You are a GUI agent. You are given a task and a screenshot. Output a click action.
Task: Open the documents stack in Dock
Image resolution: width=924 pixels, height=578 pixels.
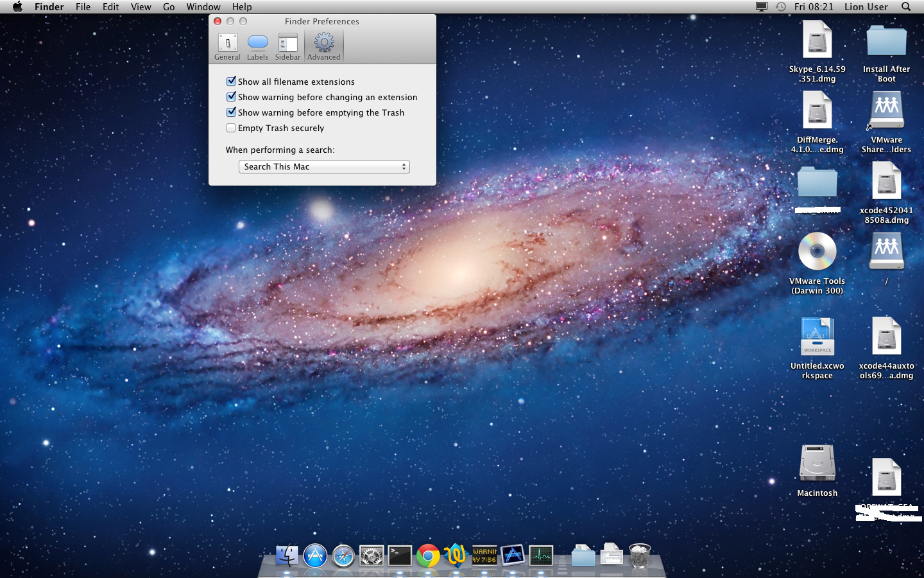(x=612, y=555)
